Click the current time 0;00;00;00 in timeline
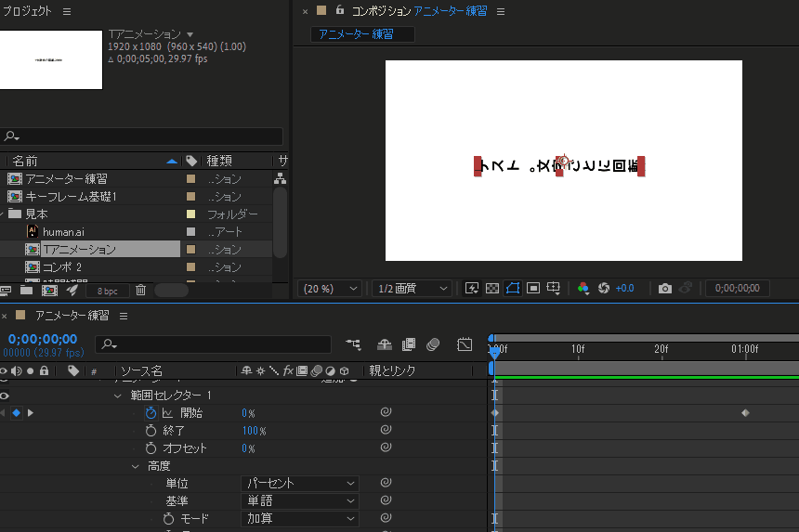This screenshot has width=799, height=532. 43,339
